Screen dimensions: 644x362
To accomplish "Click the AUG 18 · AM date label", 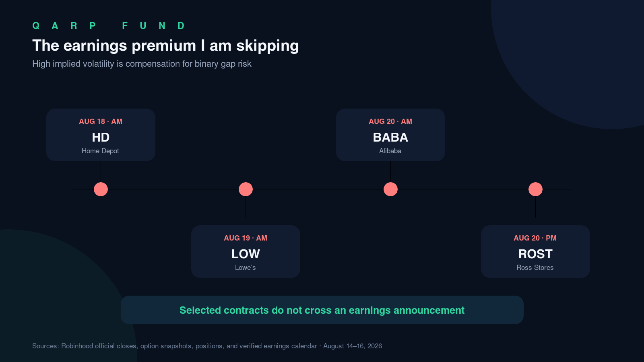I will 101,121.
